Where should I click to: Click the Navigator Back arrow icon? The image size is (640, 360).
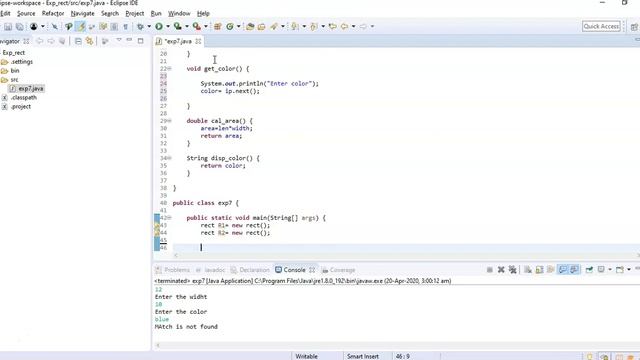pos(40,41)
